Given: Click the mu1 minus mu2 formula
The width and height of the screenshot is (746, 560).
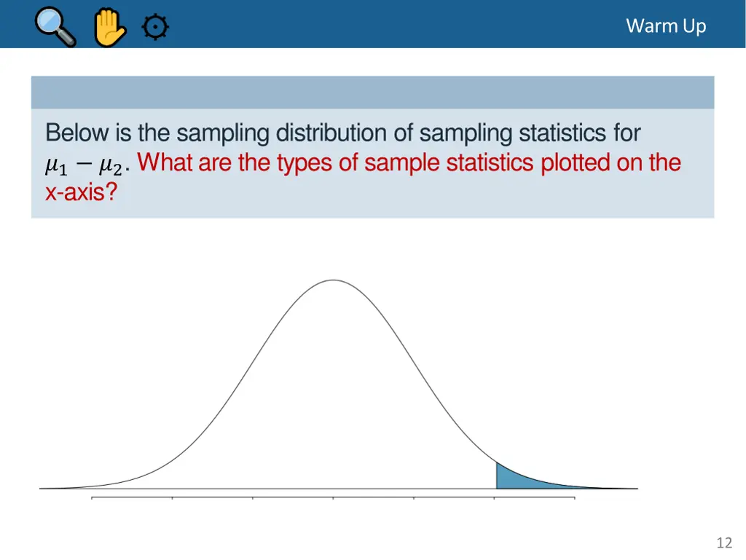Looking at the screenshot, I should pos(85,165).
